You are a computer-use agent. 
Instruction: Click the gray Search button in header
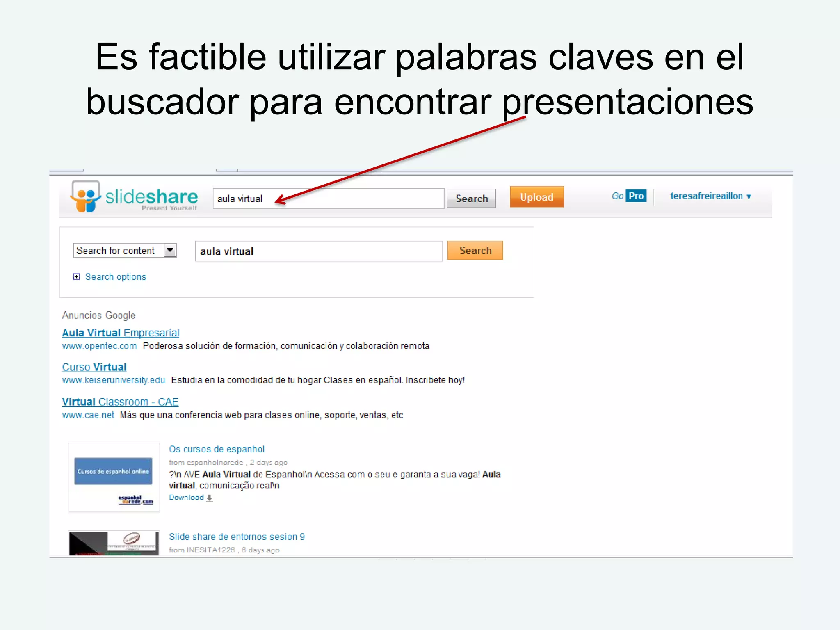[471, 199]
